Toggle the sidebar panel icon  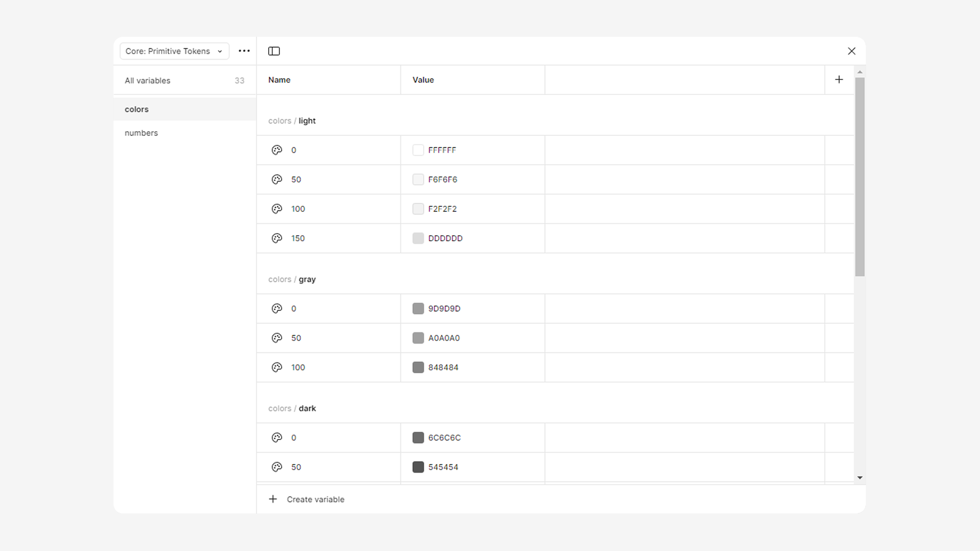click(274, 51)
